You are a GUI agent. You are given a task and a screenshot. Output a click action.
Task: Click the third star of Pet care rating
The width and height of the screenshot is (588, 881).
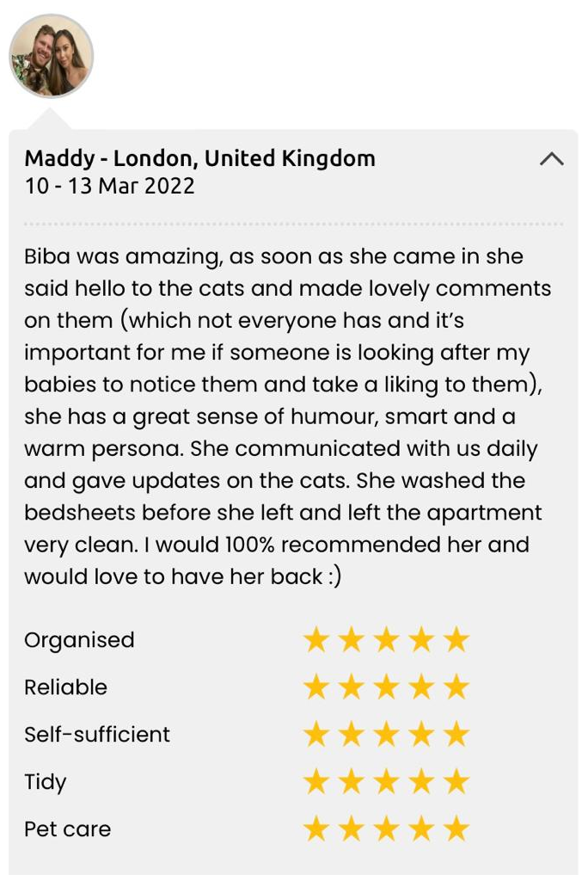point(387,829)
